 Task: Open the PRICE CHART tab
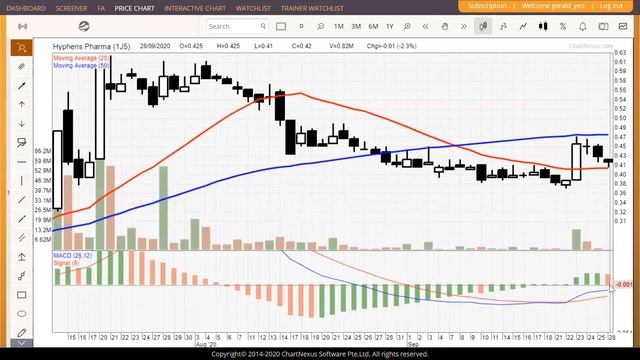(x=134, y=8)
